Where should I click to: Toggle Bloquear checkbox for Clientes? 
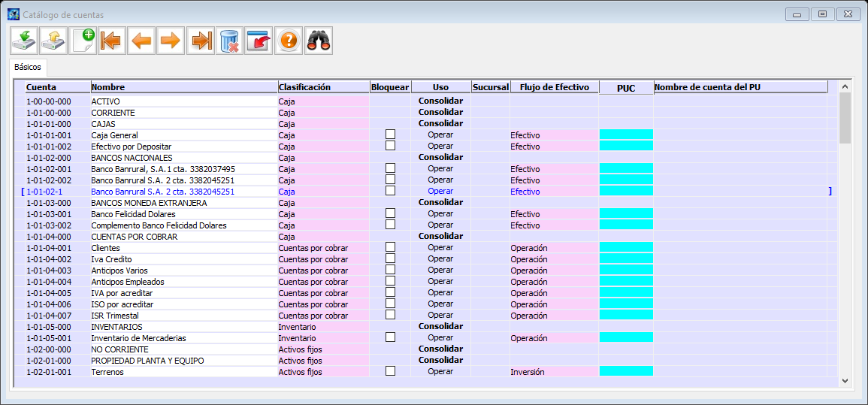coord(390,247)
